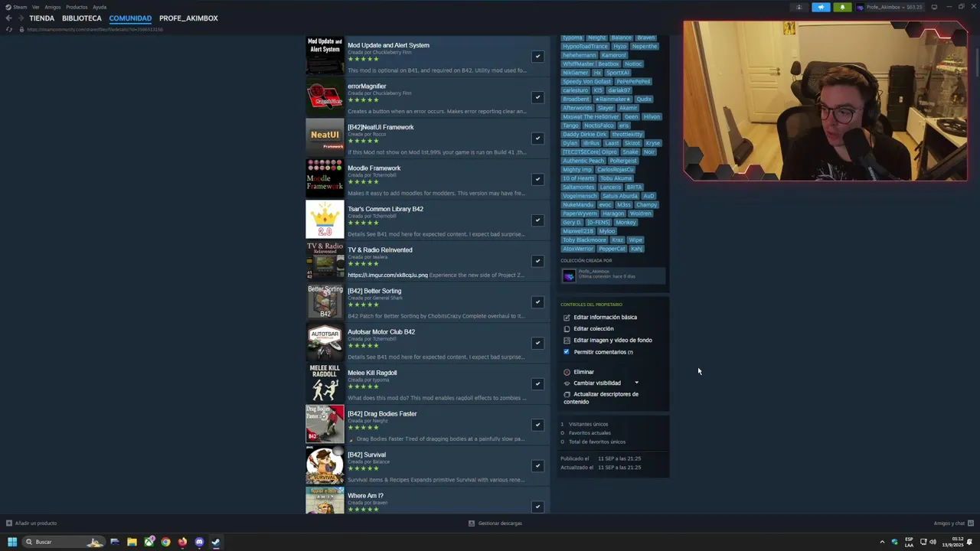This screenshot has width=980, height=551.
Task: Open the Melee Kill Ragdoll mod icon
Action: pyautogui.click(x=325, y=383)
